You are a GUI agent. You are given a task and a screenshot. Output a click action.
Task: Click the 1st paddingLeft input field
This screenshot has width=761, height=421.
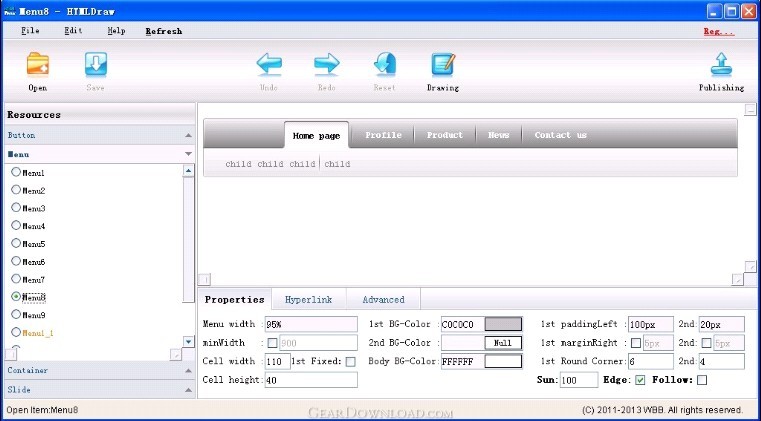tap(651, 324)
